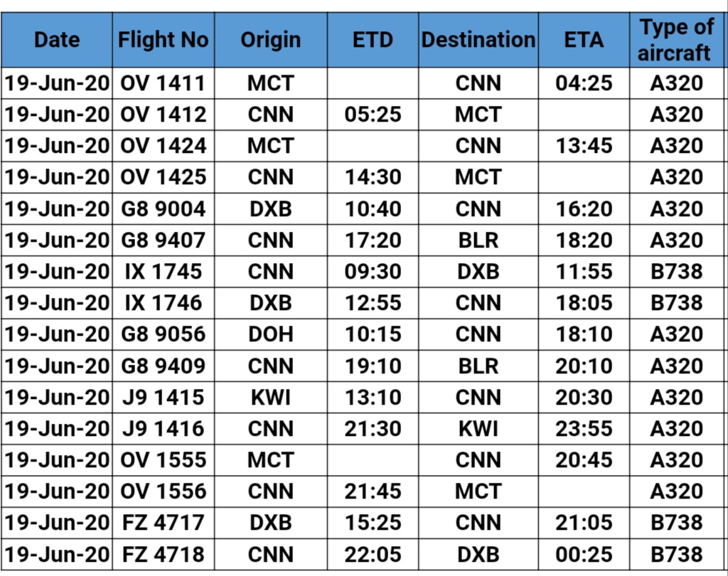Select ETA value 04:25
This screenshot has height=576, width=728.
(x=584, y=83)
